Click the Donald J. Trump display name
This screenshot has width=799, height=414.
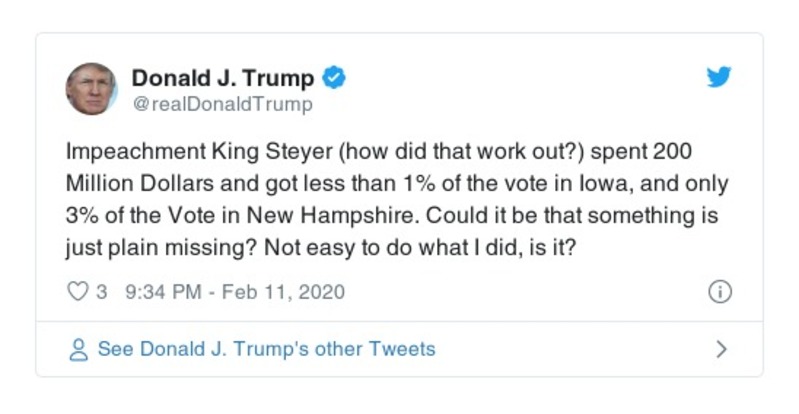pos(223,78)
